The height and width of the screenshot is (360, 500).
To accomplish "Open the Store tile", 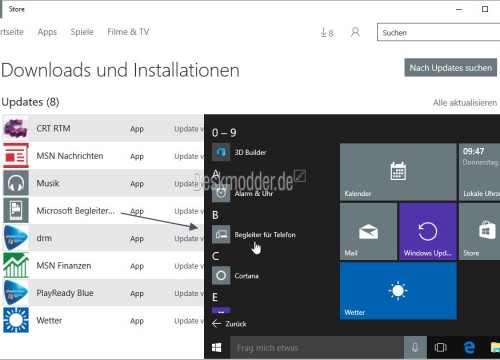I will click(479, 231).
